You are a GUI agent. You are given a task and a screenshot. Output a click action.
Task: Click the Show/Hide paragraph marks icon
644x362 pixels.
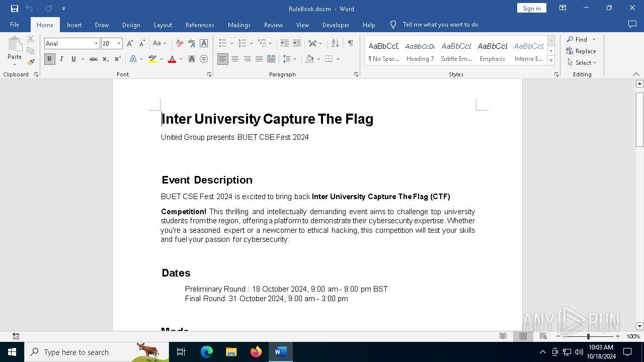(x=350, y=43)
